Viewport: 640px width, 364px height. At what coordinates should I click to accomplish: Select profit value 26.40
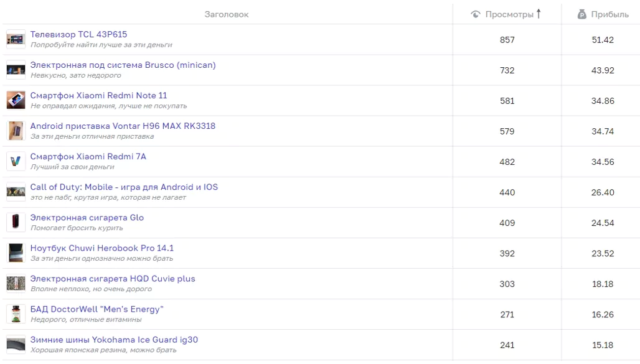click(x=603, y=193)
